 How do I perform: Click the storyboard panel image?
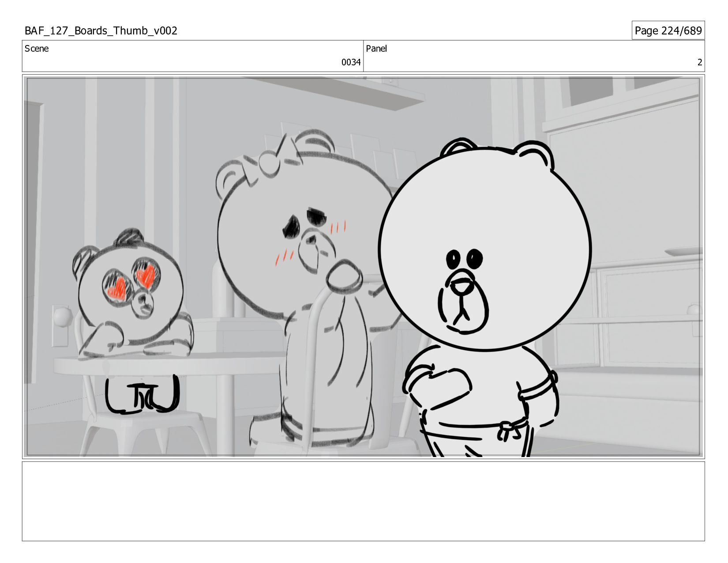coord(363,267)
